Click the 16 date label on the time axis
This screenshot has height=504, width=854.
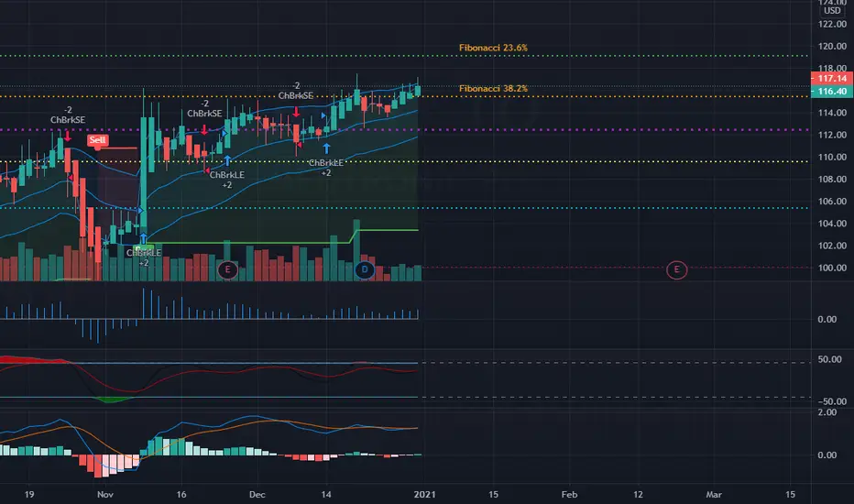click(181, 495)
